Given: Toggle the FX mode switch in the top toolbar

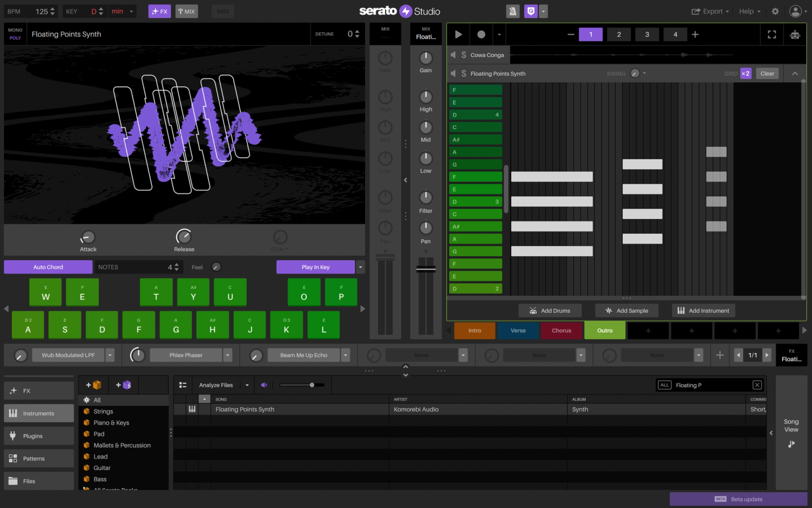Looking at the screenshot, I should pyautogui.click(x=160, y=11).
